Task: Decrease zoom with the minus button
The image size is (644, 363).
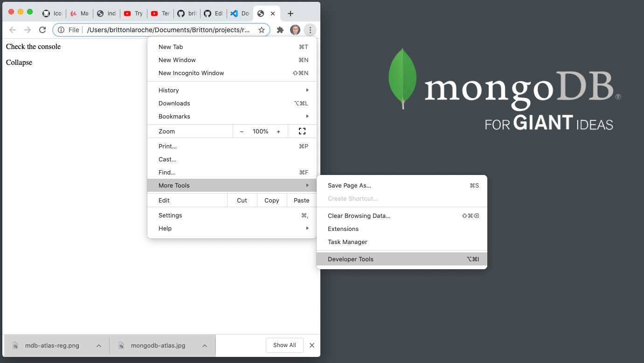Action: (x=242, y=132)
